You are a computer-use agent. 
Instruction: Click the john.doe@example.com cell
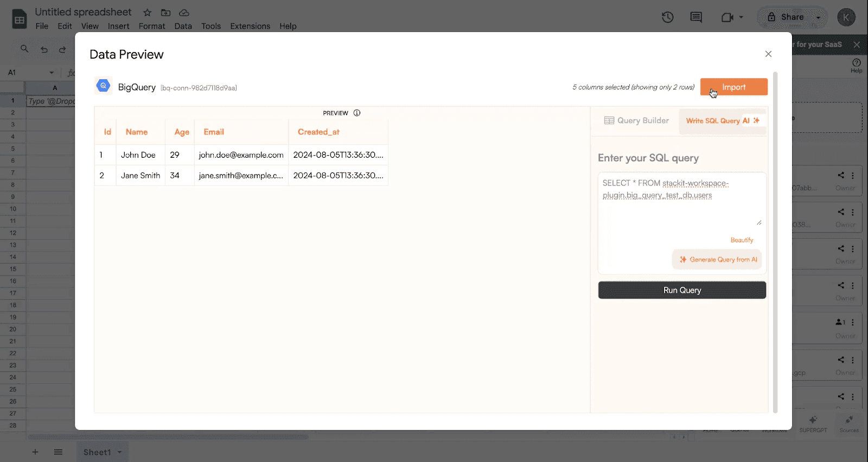241,155
